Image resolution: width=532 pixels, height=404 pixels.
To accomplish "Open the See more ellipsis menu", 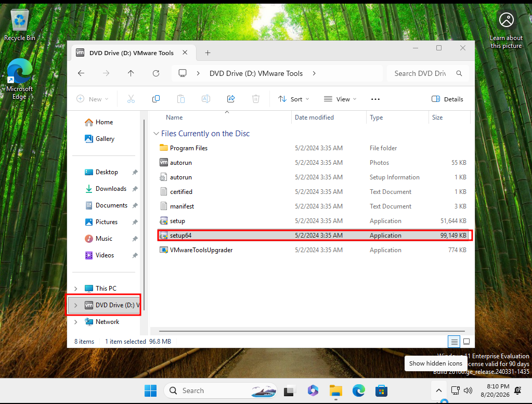I will [x=375, y=99].
